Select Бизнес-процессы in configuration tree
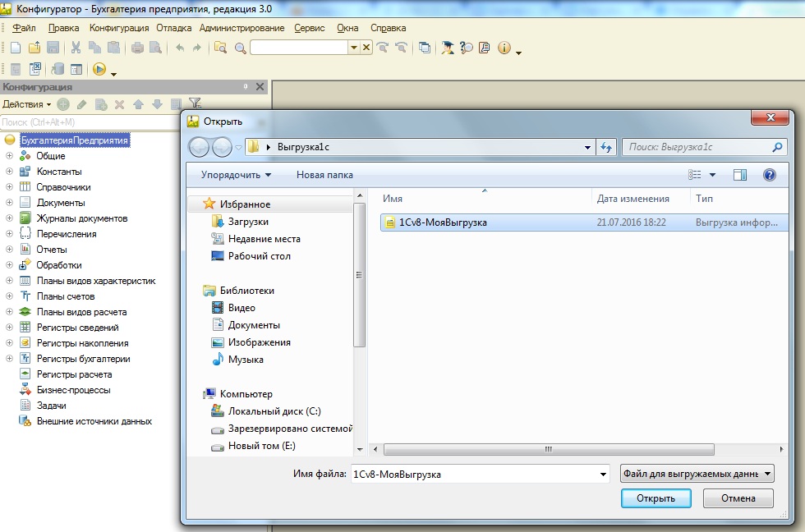Viewport: 805px width, 532px height. tap(73, 390)
